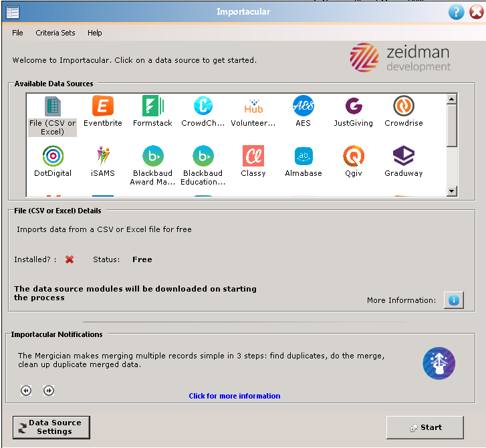The height and width of the screenshot is (448, 486).
Task: Open the File menu
Action: [17, 33]
